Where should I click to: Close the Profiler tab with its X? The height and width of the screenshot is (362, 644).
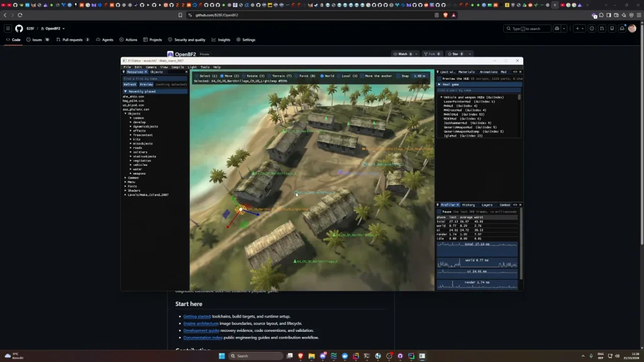pos(458,205)
